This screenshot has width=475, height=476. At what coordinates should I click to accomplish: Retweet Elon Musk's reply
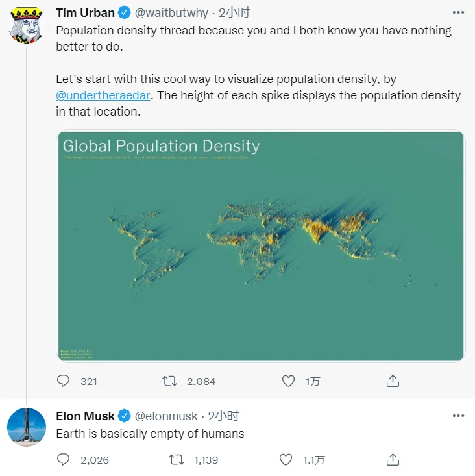176,460
